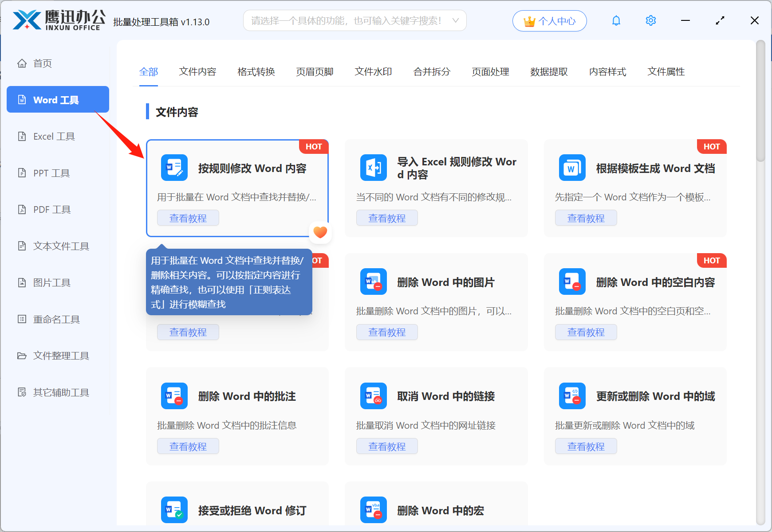
Task: Open 图片工具 from the sidebar
Action: click(52, 282)
